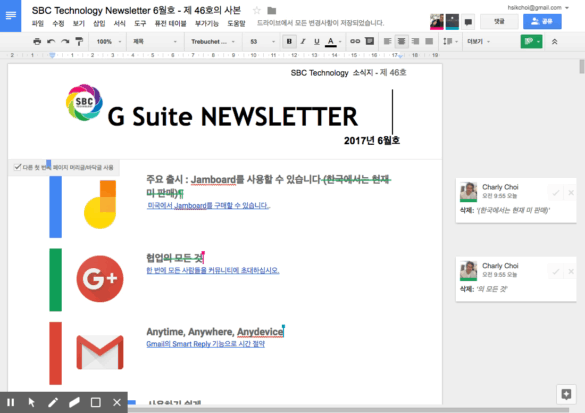The image size is (585, 413).
Task: Open the 수정 menu
Action: (x=58, y=24)
